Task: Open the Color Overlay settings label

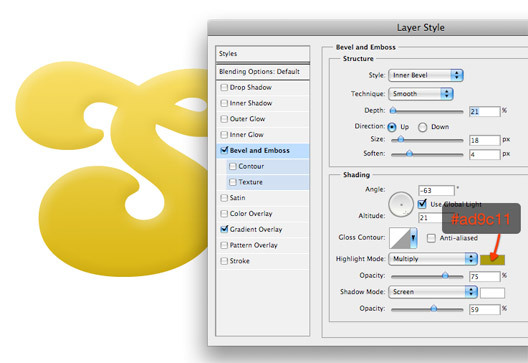Action: [251, 214]
